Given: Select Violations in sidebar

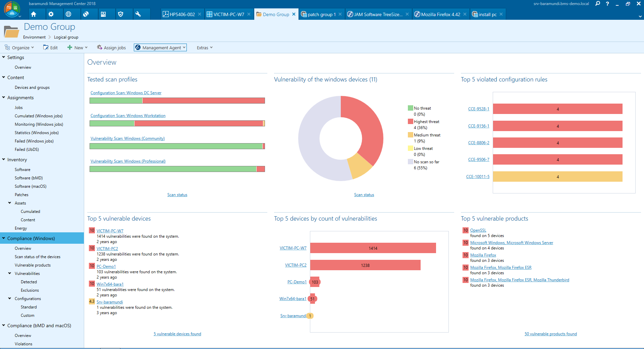Looking at the screenshot, I should [x=23, y=344].
